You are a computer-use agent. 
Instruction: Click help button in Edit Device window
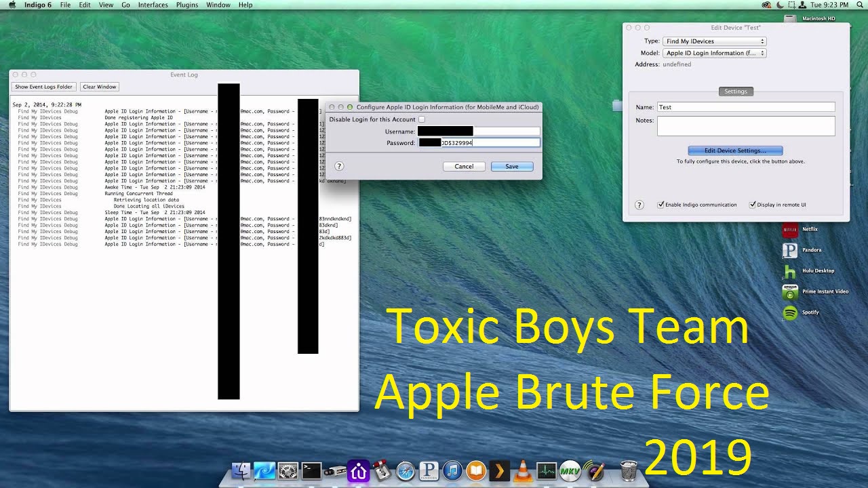[639, 205]
